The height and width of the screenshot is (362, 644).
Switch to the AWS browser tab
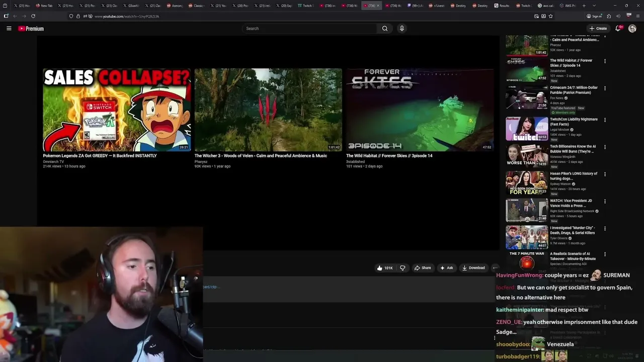click(x=568, y=6)
